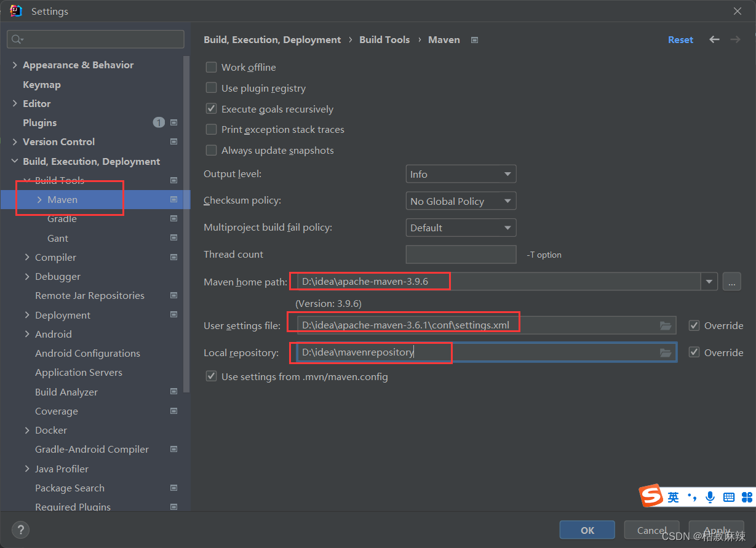Click project-level icon beside Package Search

[x=173, y=488]
